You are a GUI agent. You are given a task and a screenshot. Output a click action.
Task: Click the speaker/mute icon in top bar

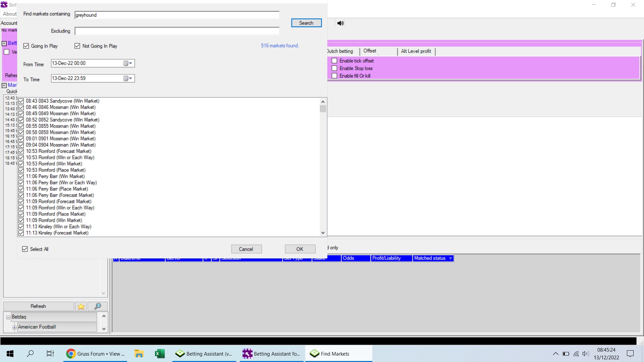click(x=340, y=23)
